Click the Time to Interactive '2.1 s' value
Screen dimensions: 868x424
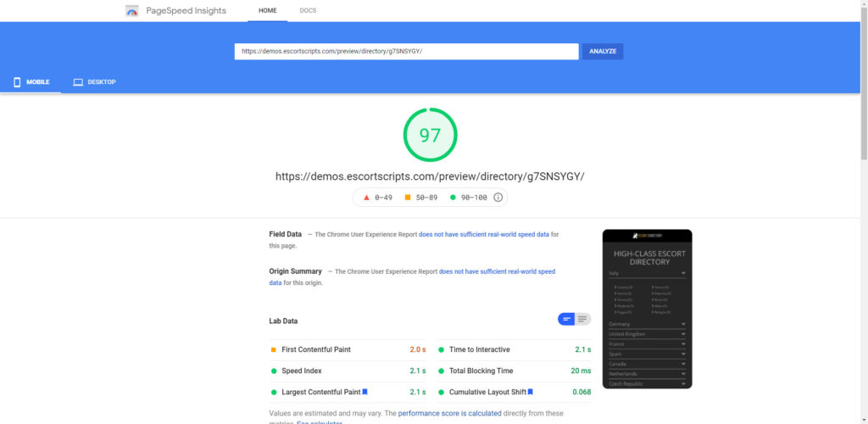(583, 350)
